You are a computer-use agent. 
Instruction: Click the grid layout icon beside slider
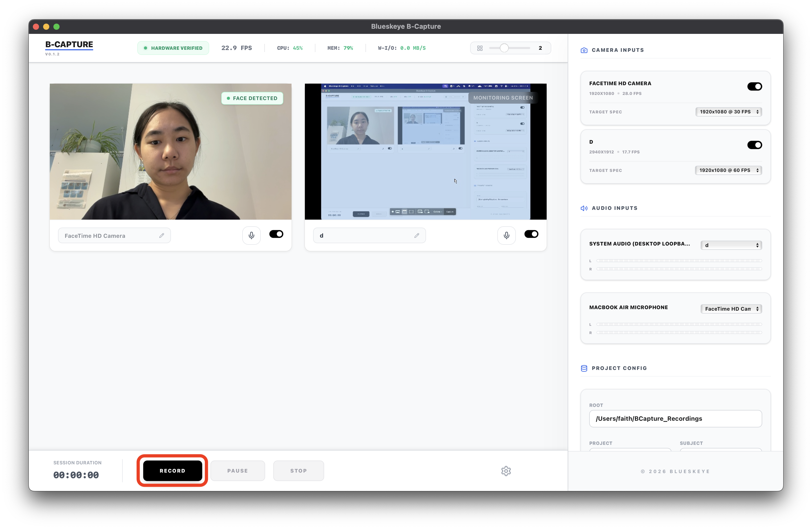coord(480,48)
